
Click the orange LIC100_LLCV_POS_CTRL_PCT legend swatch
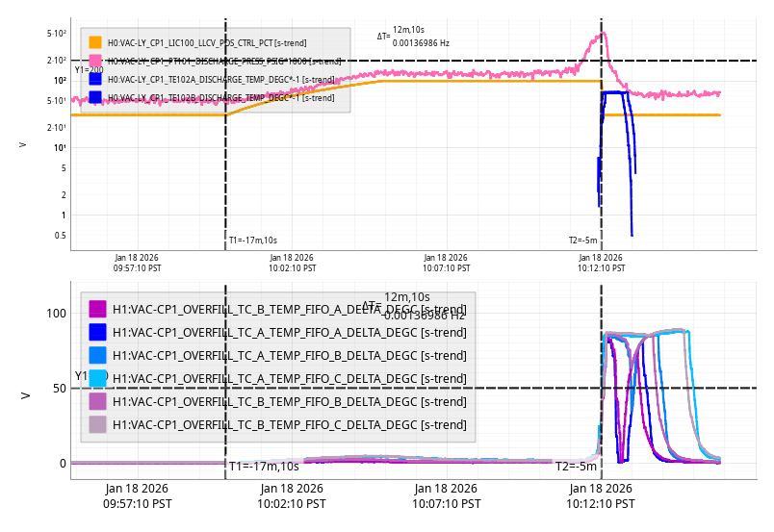(x=95, y=43)
